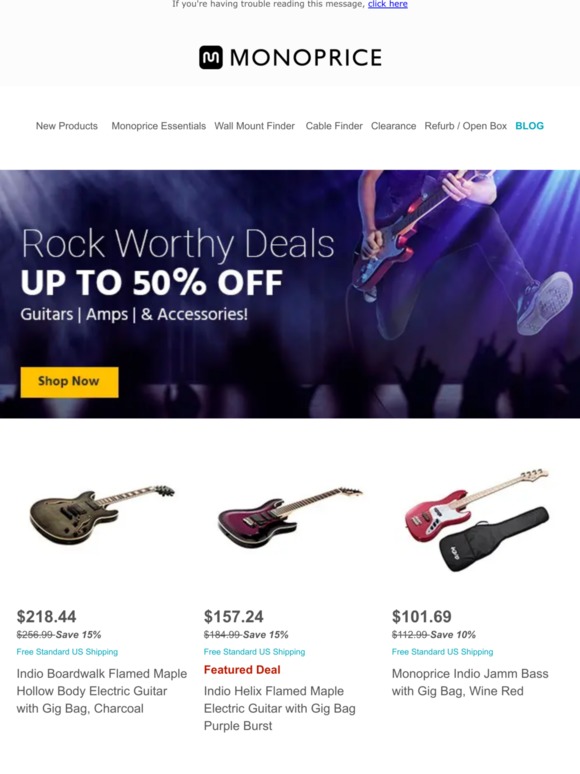The width and height of the screenshot is (580, 774).
Task: Open the New Products menu item
Action: pos(67,126)
